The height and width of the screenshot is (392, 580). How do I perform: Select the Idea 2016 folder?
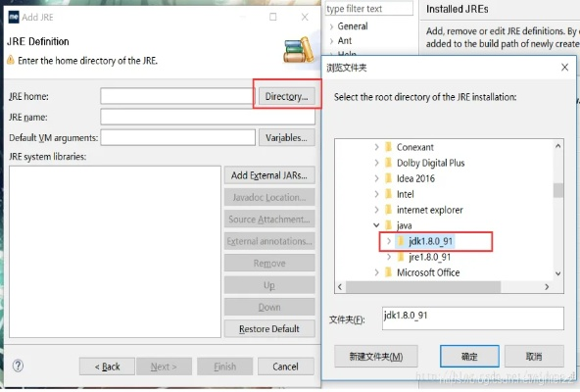click(x=410, y=178)
